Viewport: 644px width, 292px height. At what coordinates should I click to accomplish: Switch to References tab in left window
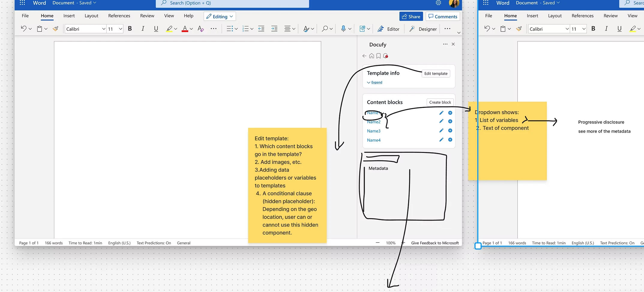point(119,16)
